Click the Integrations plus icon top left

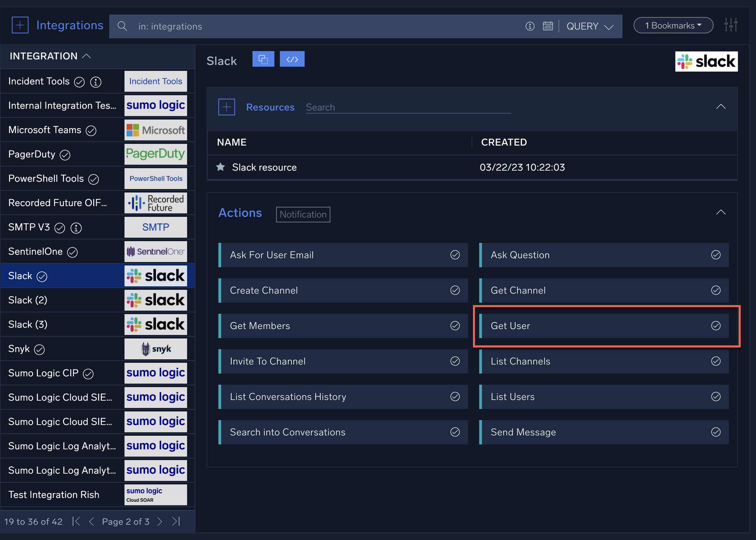(x=20, y=25)
